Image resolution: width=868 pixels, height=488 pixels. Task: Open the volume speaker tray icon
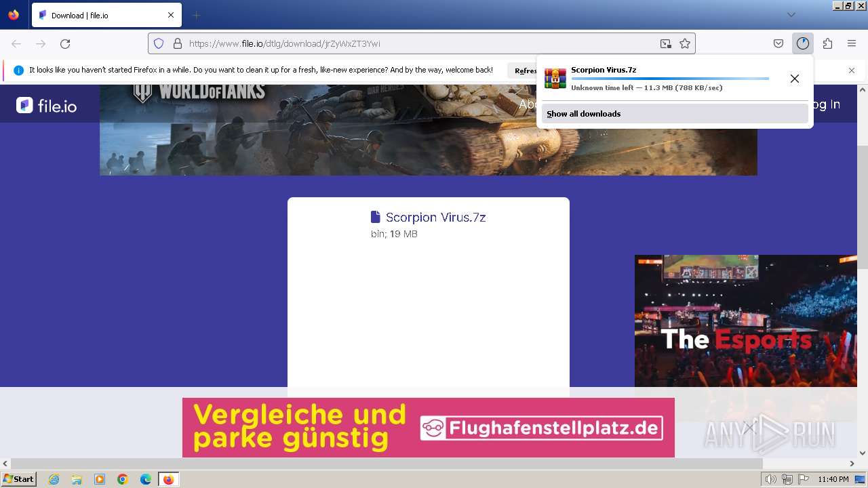(x=771, y=479)
